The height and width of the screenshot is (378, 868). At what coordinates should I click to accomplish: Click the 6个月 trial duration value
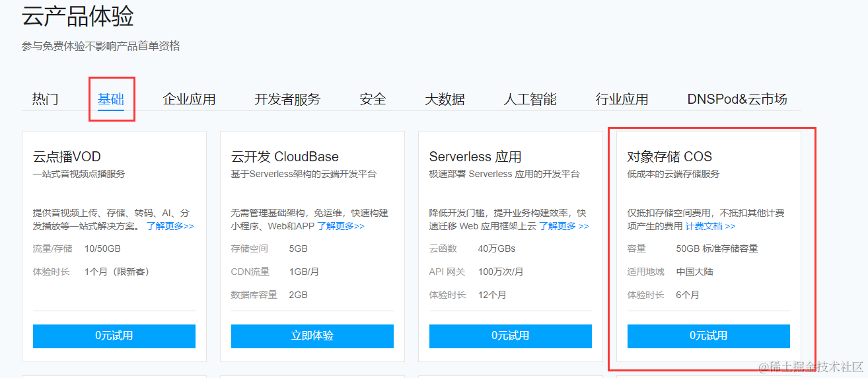[688, 295]
